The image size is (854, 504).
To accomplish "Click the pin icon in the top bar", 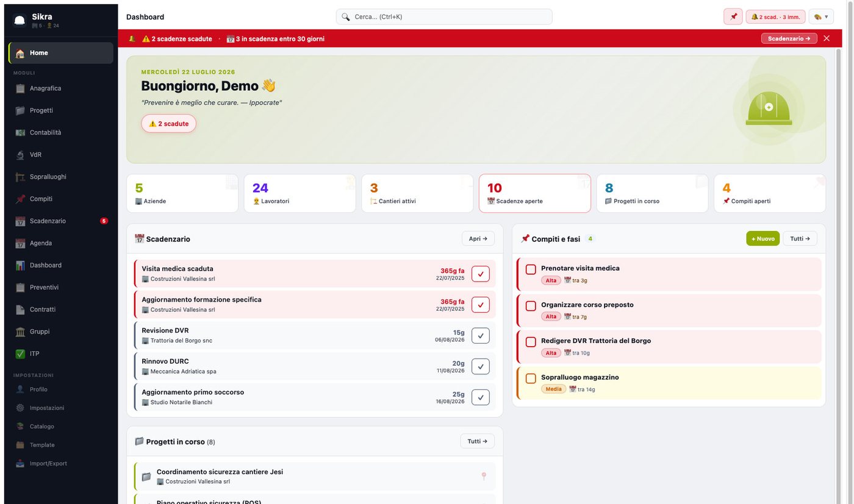I will (733, 16).
